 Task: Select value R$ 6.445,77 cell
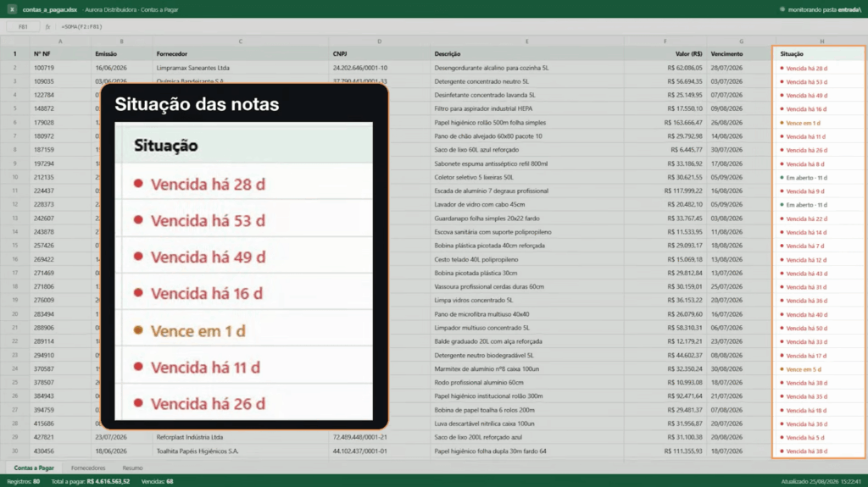click(665, 149)
